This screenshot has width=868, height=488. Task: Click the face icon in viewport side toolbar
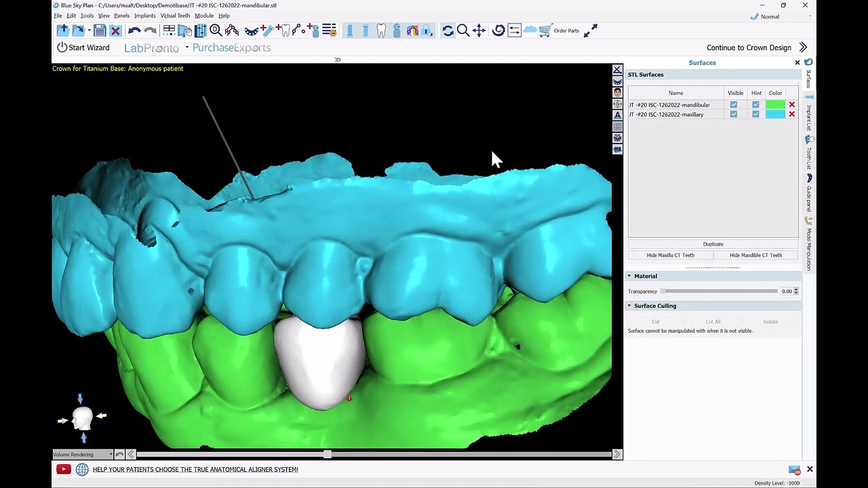(x=617, y=92)
